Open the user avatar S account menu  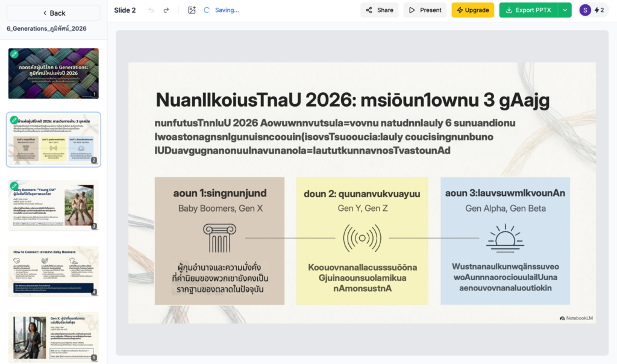click(585, 10)
